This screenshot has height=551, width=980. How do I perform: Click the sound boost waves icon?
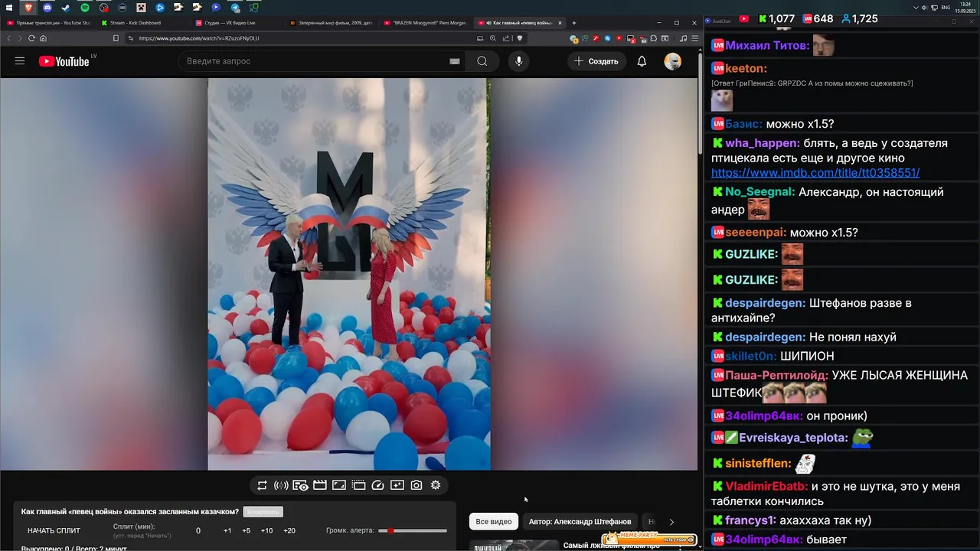point(281,485)
